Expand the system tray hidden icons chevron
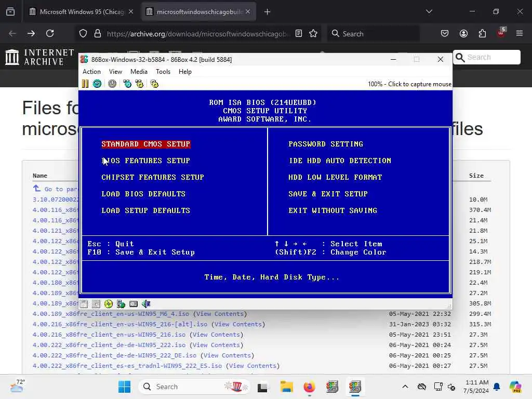Viewport: 532px width, 399px height. click(x=405, y=387)
